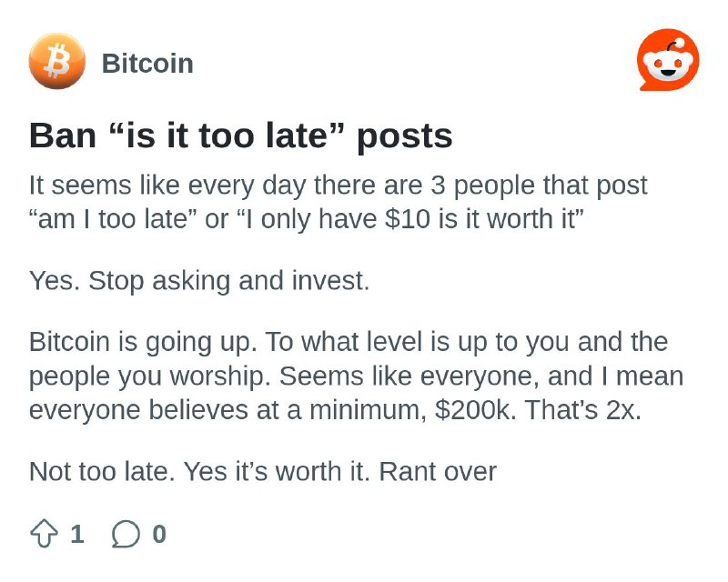
Task: Visit the Bitcoin community name link
Action: pos(147,63)
